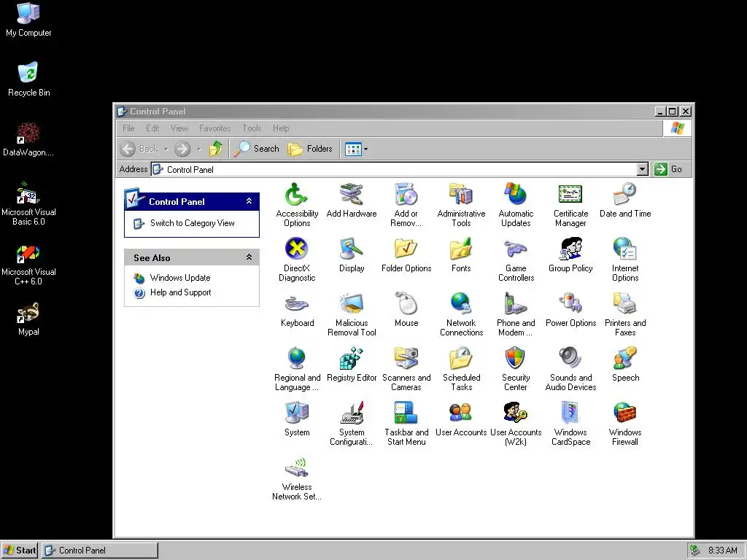Select the Mypal desktop shortcut
747x560 pixels.
28,319
